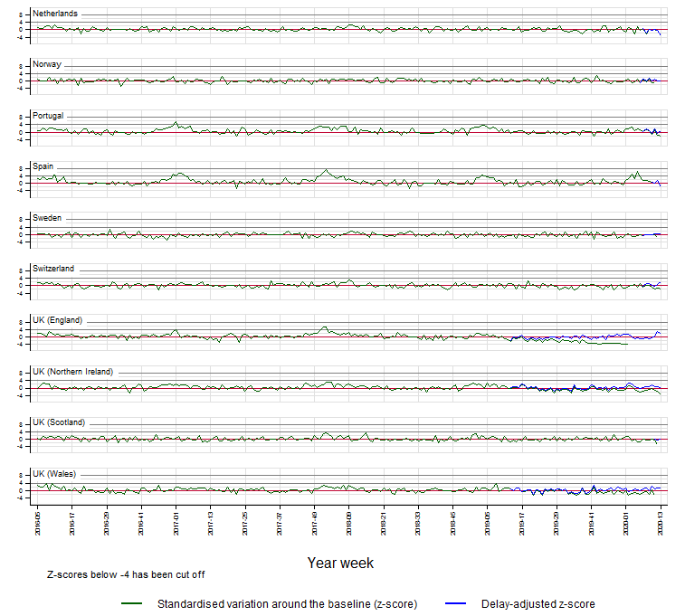Click the 2018-33 x-axis tick label
685x616 pixels.
click(418, 524)
